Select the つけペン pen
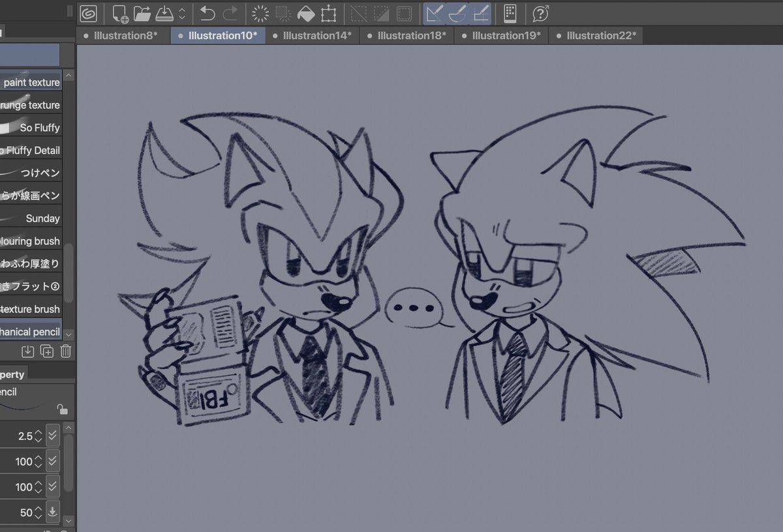Screen dimensions: 783x532 (31, 173)
